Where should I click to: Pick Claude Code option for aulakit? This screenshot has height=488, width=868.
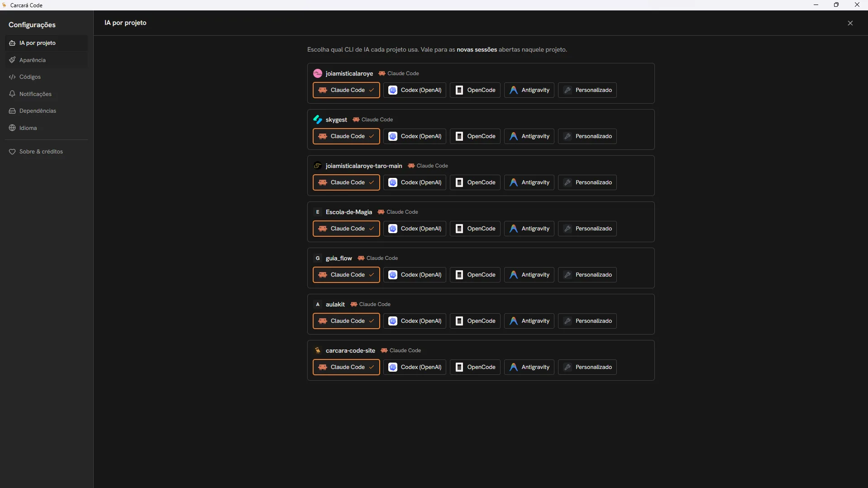(346, 321)
